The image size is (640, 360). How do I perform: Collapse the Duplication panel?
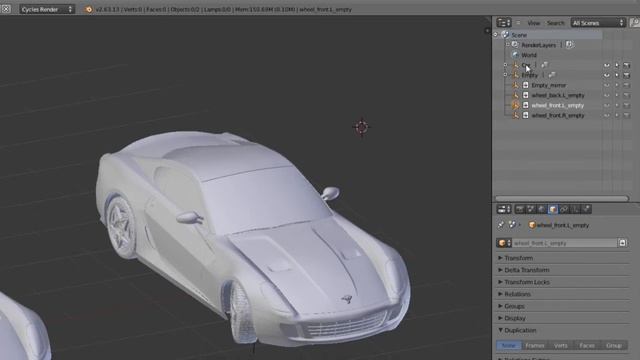tap(517, 330)
